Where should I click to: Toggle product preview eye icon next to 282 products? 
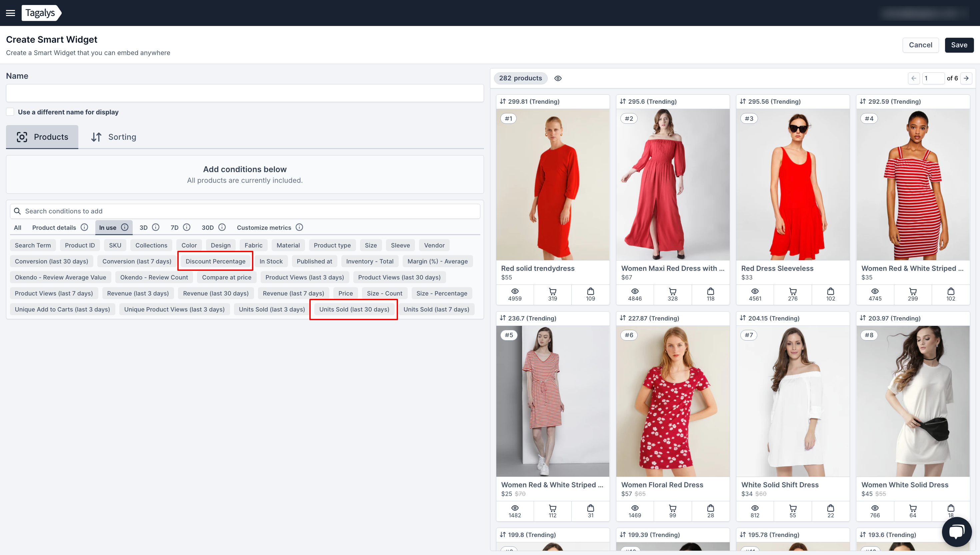[x=558, y=78]
